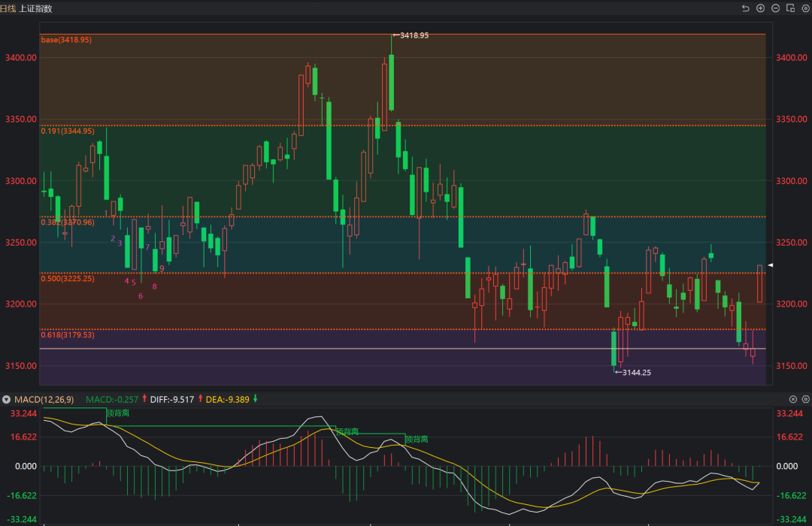
Task: Click the pink sequence number 6 marker
Action: [x=141, y=296]
